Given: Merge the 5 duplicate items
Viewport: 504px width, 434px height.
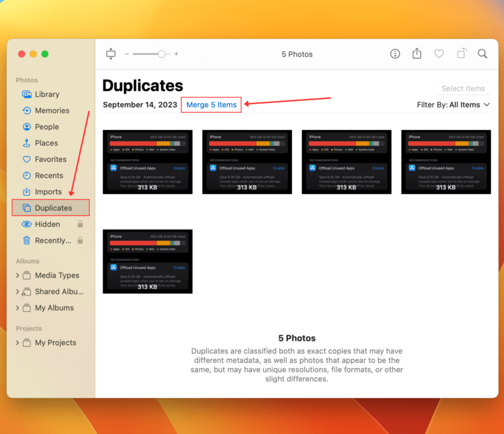Looking at the screenshot, I should point(211,104).
